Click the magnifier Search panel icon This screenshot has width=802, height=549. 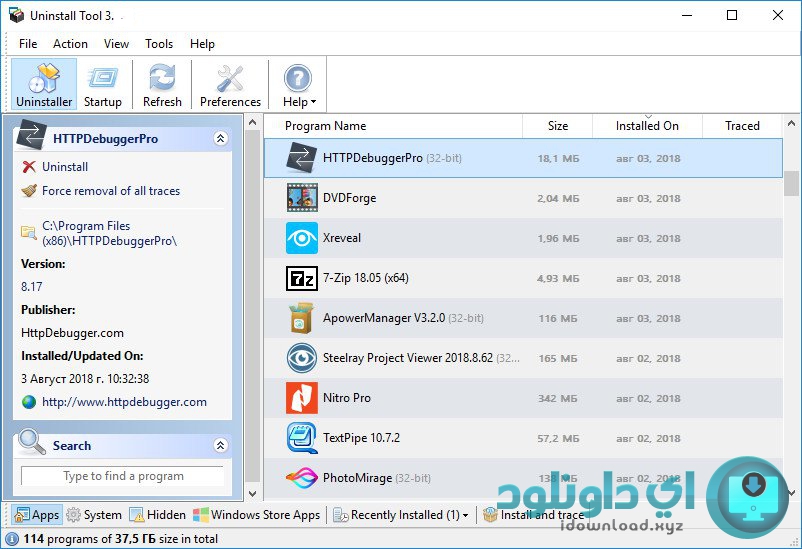[32, 442]
